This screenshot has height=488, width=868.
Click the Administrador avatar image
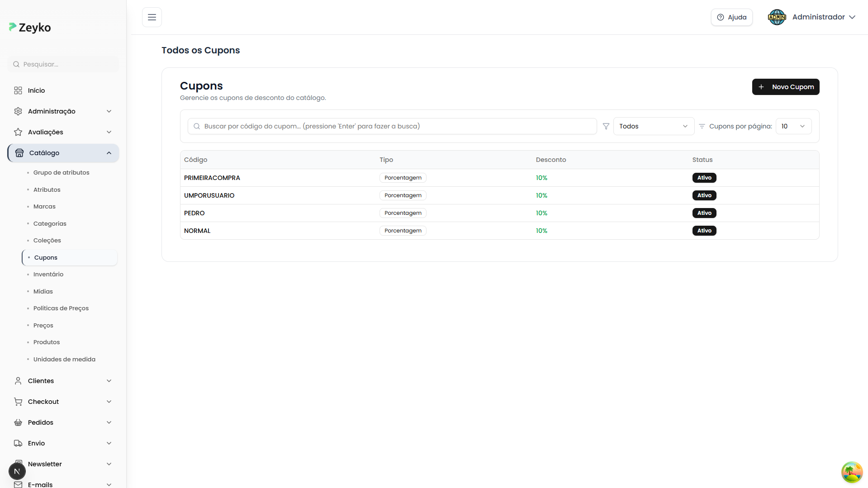pyautogui.click(x=777, y=17)
